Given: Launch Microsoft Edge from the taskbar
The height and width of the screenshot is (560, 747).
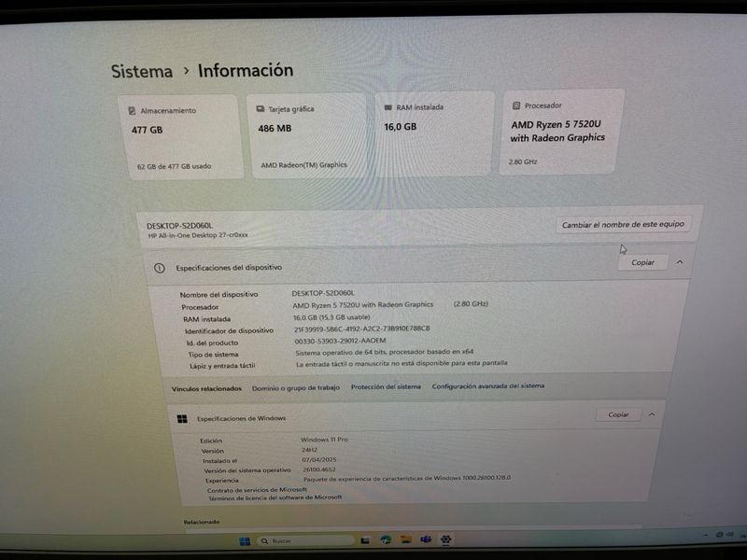Looking at the screenshot, I should click(386, 539).
